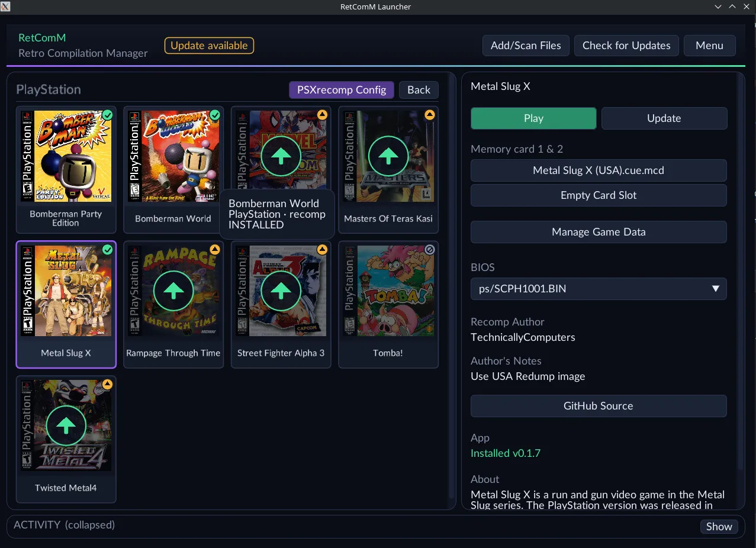Screen dimensions: 756x548
Task: Click orange update badge on Masters Of Teras Kasi
Action: click(430, 115)
